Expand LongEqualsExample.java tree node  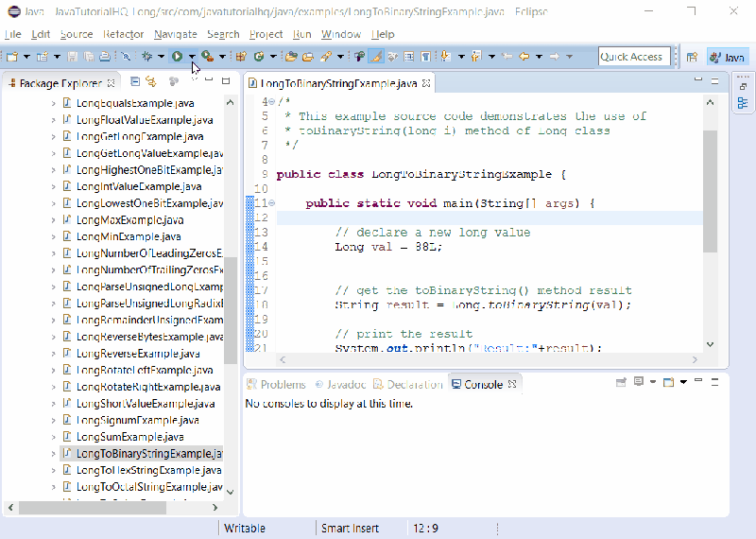(54, 103)
